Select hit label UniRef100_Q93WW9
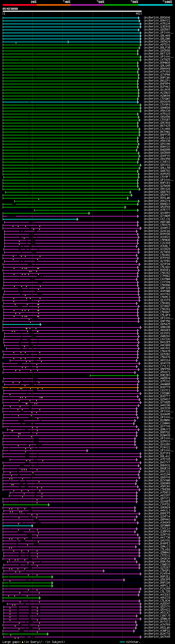Screen dimensions: 175x644 click(x=157, y=526)
